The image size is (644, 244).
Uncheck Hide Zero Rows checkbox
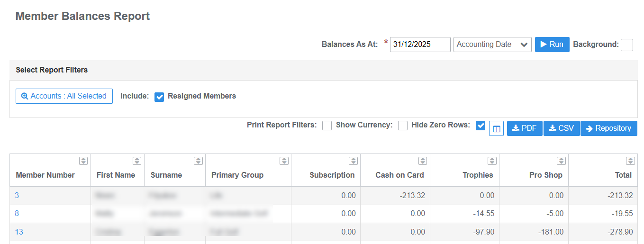(481, 126)
